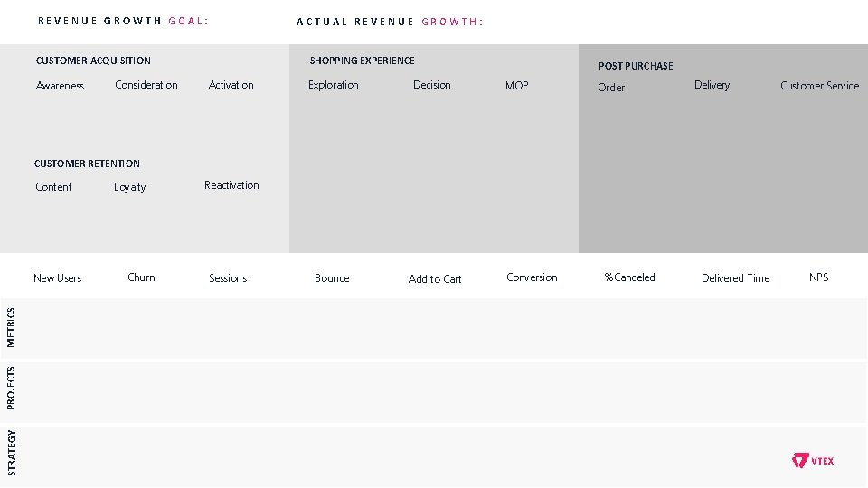Screen dimensions: 868x488
Task: Select the New Users metric
Action: click(x=57, y=278)
